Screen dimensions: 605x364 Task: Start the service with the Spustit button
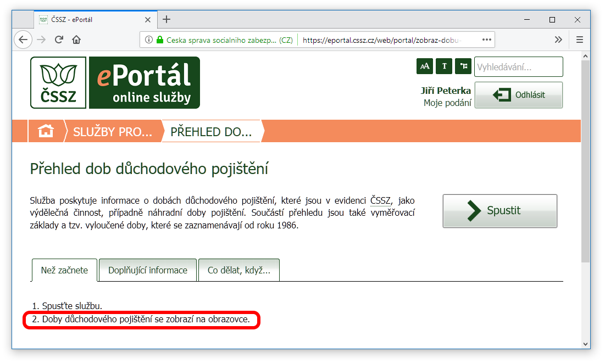click(499, 211)
